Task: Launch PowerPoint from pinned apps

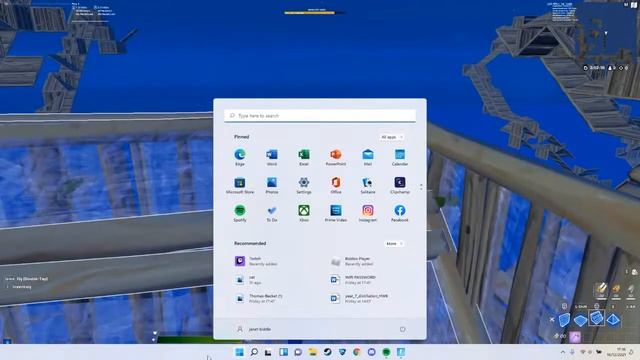Action: tap(336, 157)
